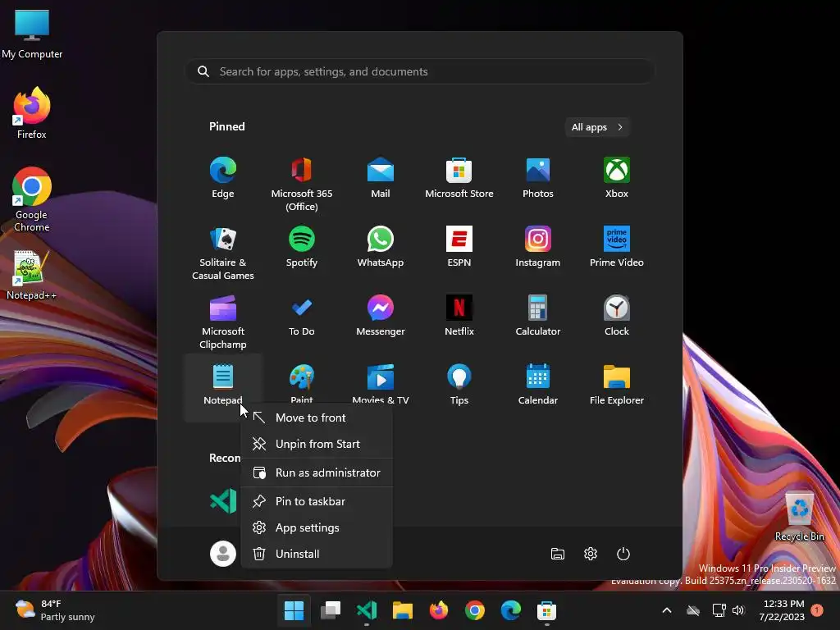Launch the Xbox app

(x=617, y=178)
